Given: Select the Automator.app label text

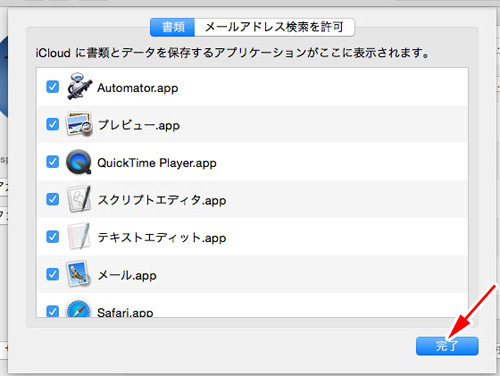Looking at the screenshot, I should tap(138, 88).
